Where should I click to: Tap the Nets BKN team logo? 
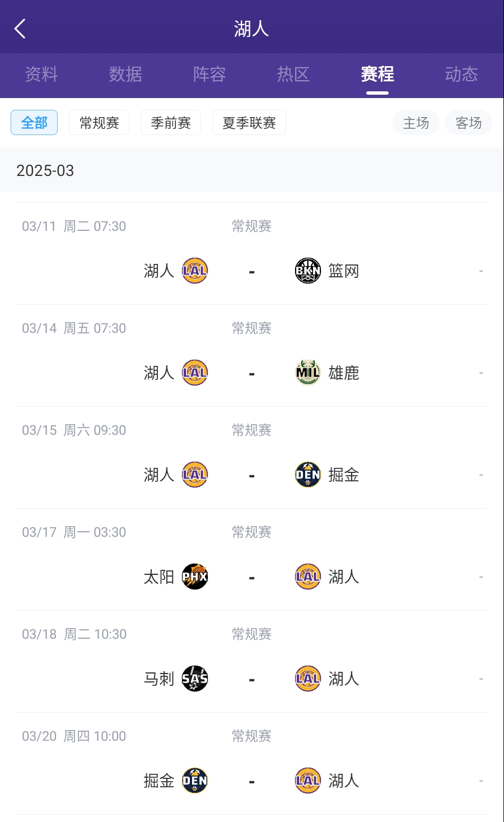coord(307,271)
